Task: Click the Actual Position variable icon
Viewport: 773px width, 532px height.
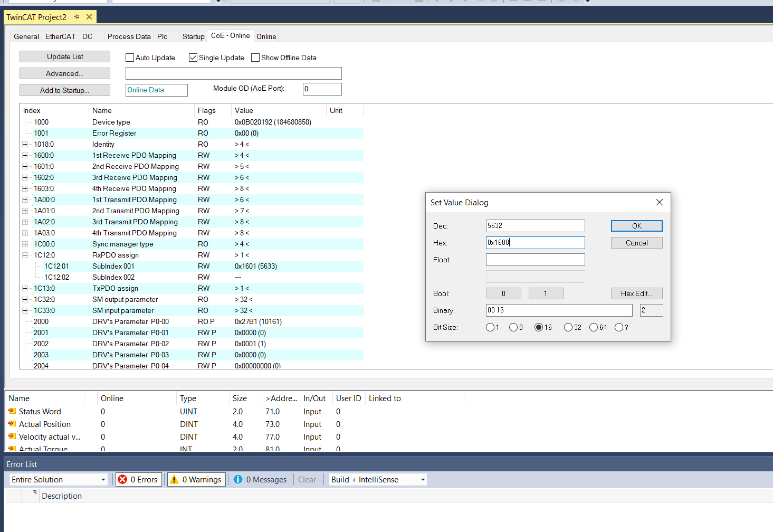Action: (x=12, y=424)
